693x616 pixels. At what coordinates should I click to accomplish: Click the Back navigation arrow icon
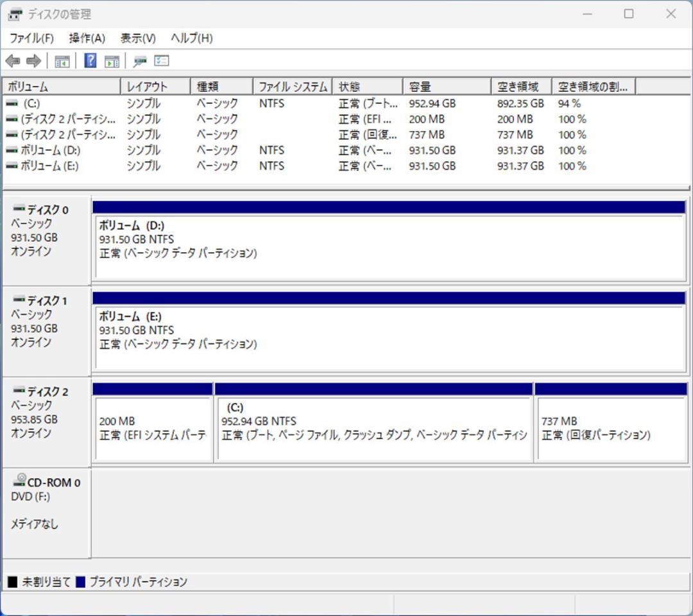pyautogui.click(x=12, y=60)
